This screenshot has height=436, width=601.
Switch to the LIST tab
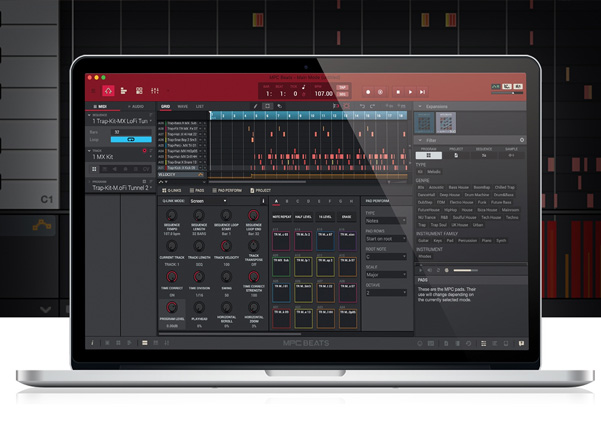[x=200, y=107]
